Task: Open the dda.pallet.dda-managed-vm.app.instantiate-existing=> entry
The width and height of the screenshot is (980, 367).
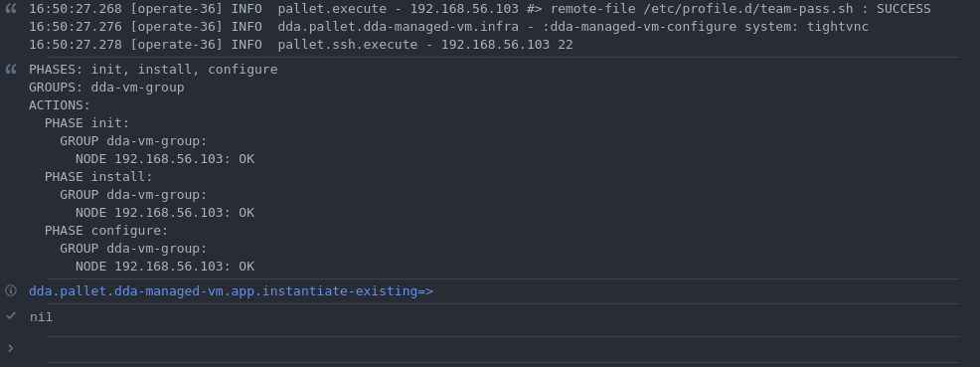Action: click(x=231, y=291)
